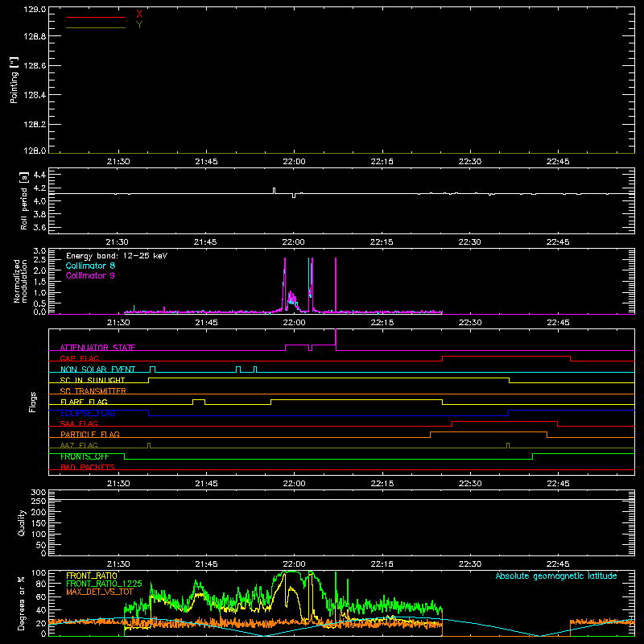
Task: Click the orange MAX_DET_VS_TOT legend entry
Action: 100,592
